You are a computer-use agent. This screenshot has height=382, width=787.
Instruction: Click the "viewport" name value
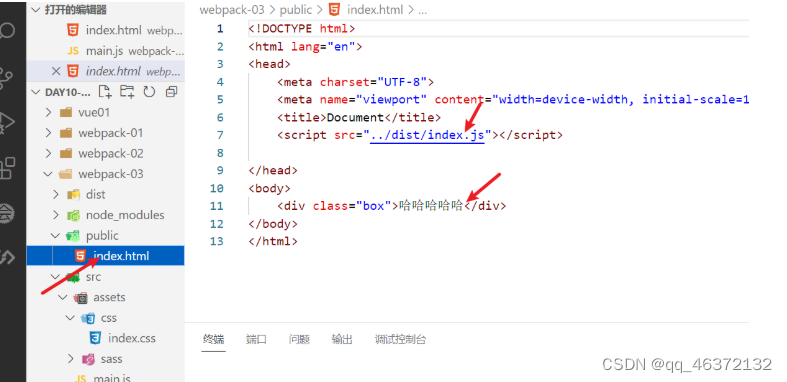pyautogui.click(x=391, y=99)
